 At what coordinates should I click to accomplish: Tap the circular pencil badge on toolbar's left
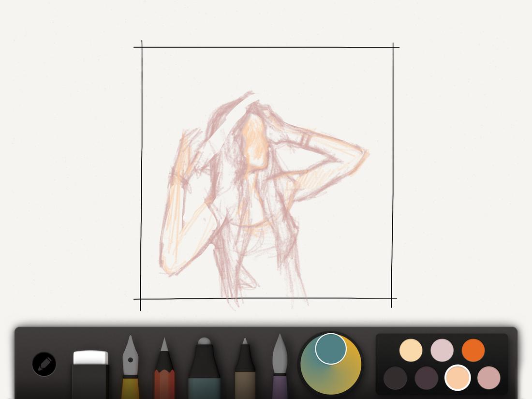tap(44, 364)
